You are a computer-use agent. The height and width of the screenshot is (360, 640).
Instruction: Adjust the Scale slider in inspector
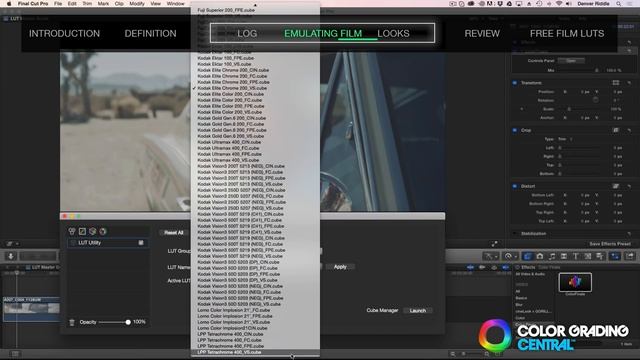(569, 109)
